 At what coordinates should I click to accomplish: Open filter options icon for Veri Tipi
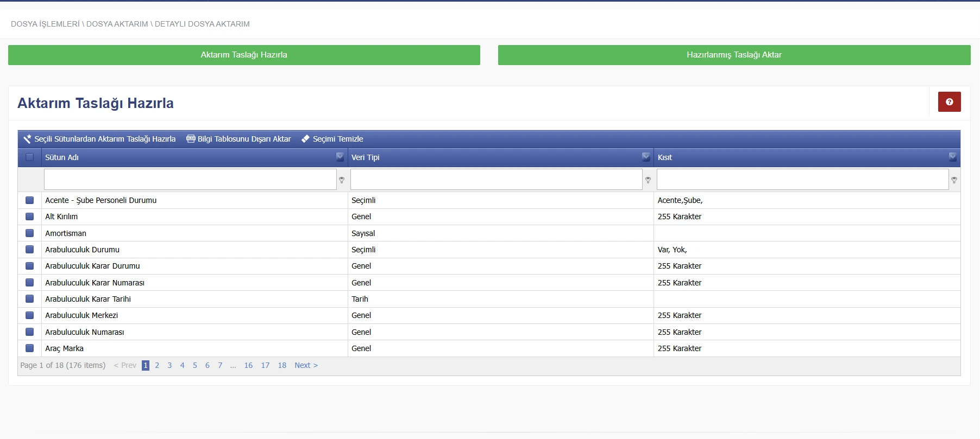tap(648, 180)
